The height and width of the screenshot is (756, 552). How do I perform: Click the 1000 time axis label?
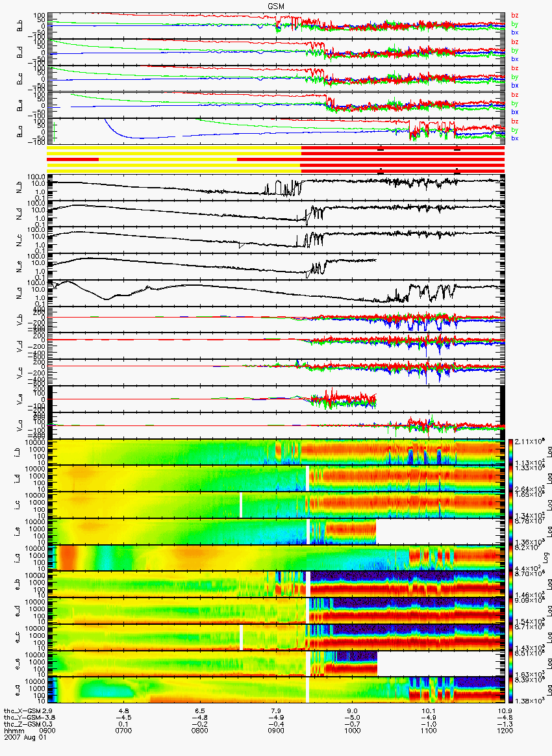click(x=353, y=731)
